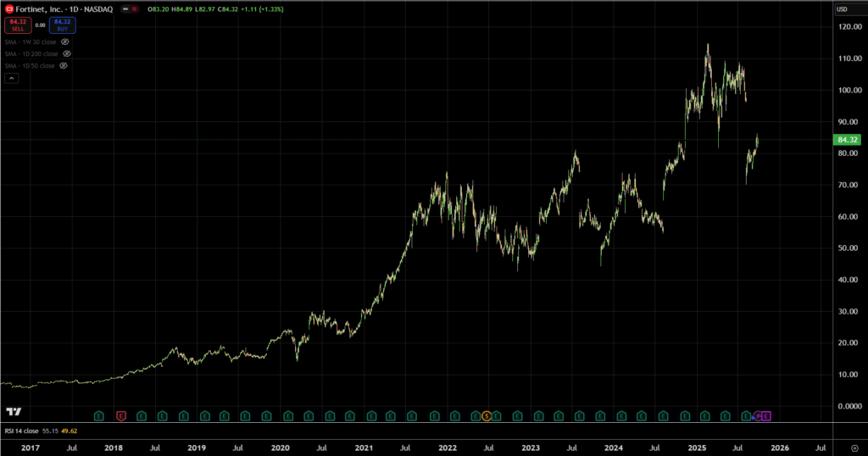Select the RSI 14 close indicator label

[22, 431]
